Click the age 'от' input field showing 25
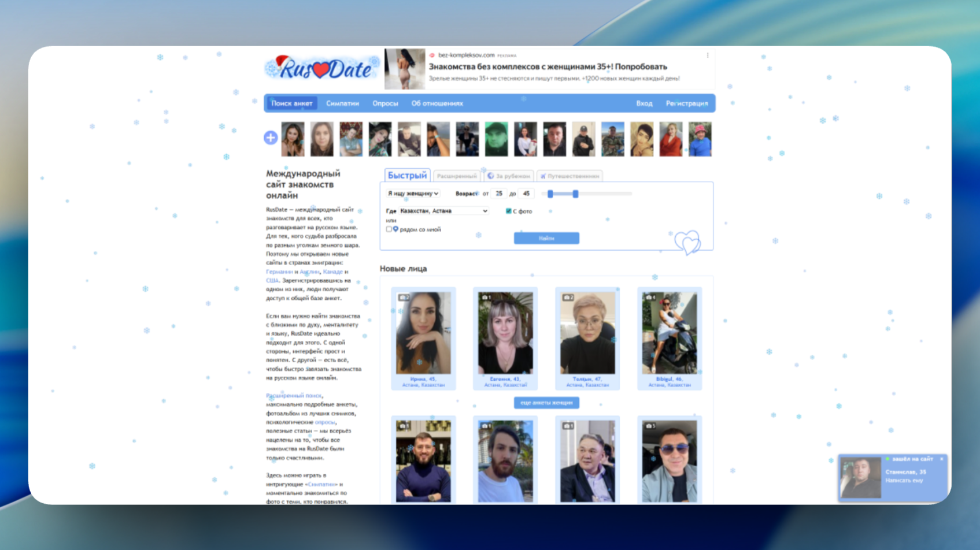This screenshot has width=980, height=550. tap(499, 194)
